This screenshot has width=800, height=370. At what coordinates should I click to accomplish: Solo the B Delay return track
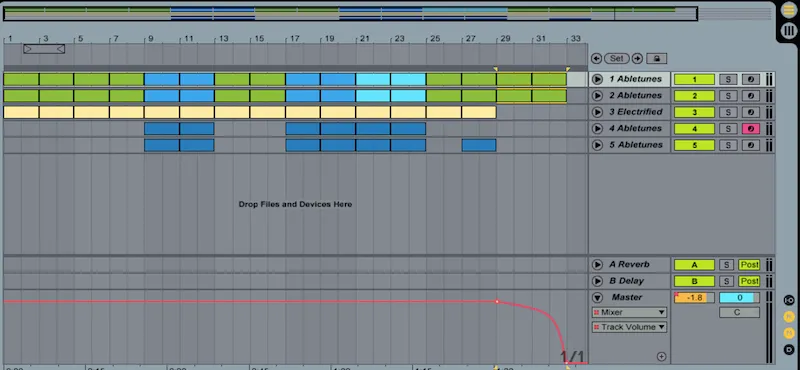pyautogui.click(x=727, y=281)
